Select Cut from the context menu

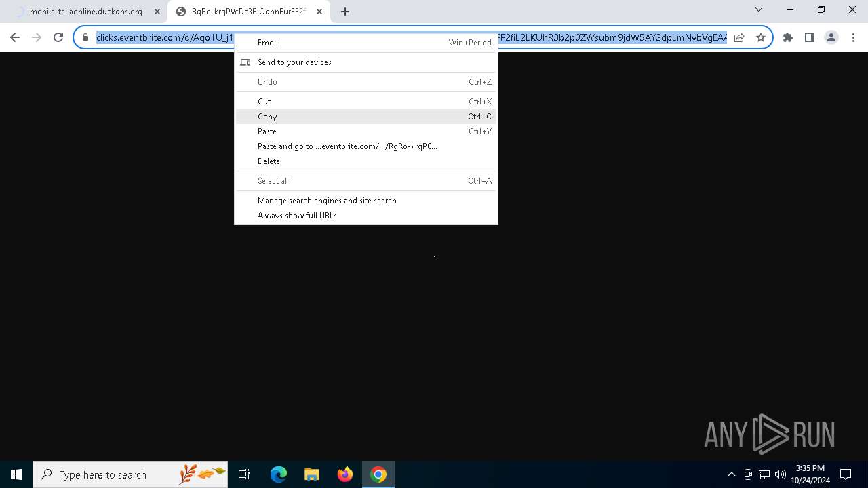(x=366, y=102)
